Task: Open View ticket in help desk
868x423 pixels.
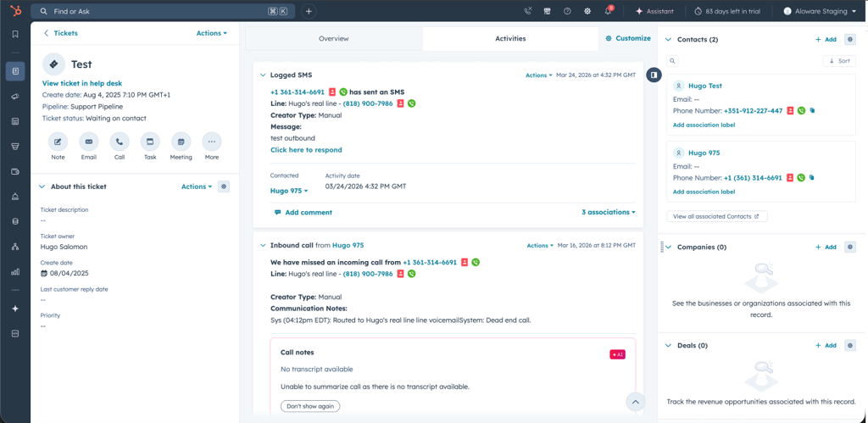Action: [82, 83]
